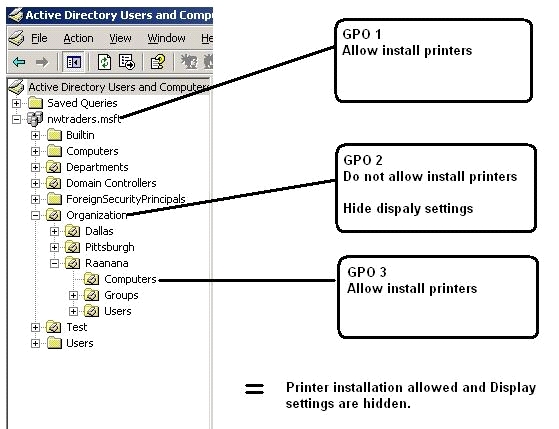The height and width of the screenshot is (429, 559).
Task: Collapse the Raanana OU
Action: 54,264
